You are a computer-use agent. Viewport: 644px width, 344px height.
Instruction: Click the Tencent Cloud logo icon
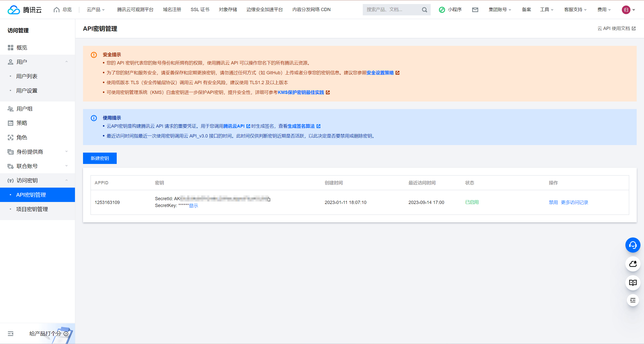click(14, 10)
